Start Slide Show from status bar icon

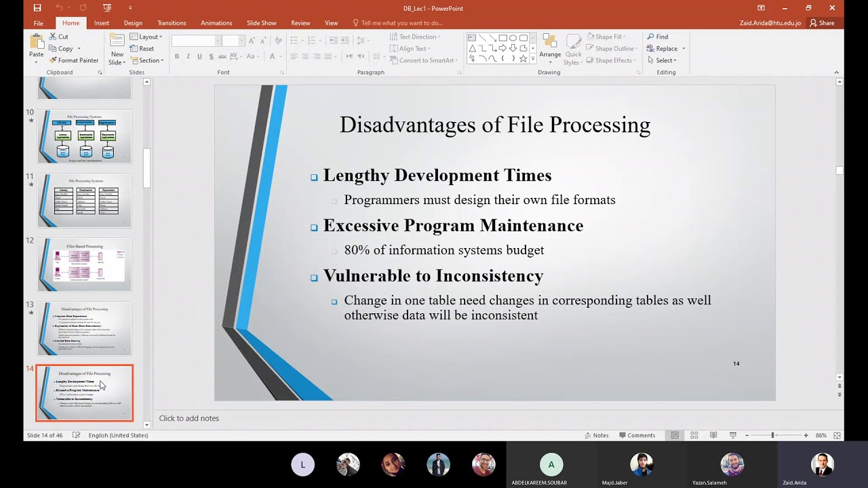[733, 435]
